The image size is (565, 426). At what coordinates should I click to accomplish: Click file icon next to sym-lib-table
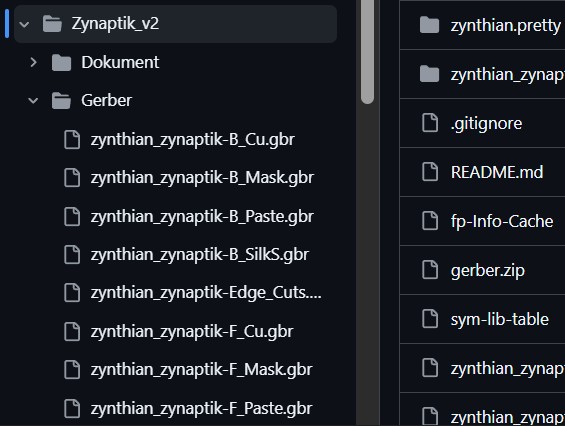(430, 319)
